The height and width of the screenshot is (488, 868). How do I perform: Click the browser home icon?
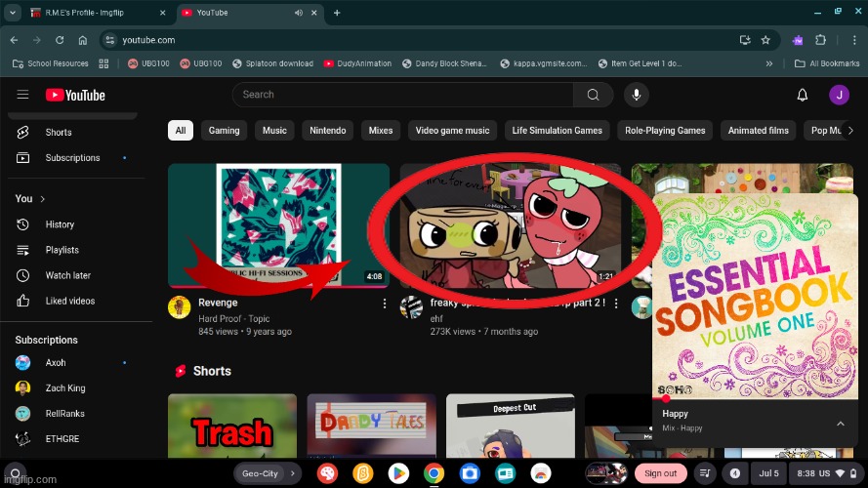(82, 40)
